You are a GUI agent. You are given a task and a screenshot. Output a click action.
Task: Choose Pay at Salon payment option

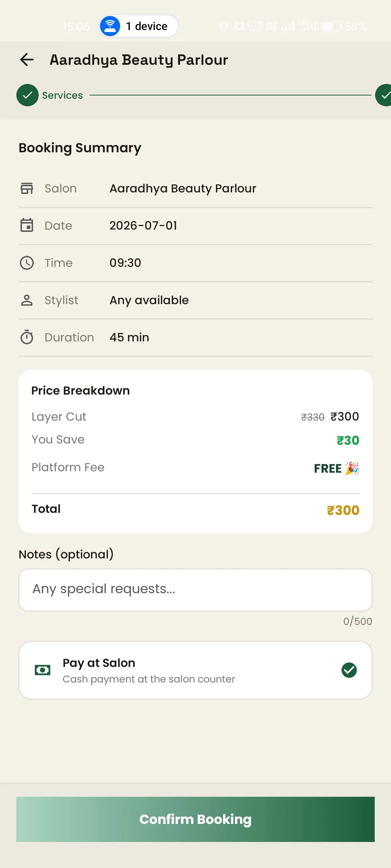(x=195, y=670)
